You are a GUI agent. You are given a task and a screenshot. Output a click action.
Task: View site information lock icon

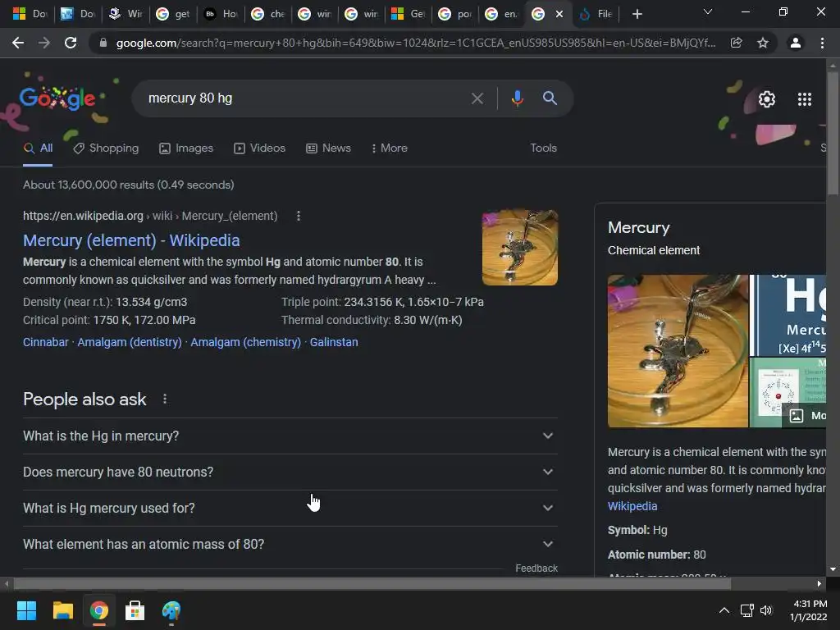point(103,43)
